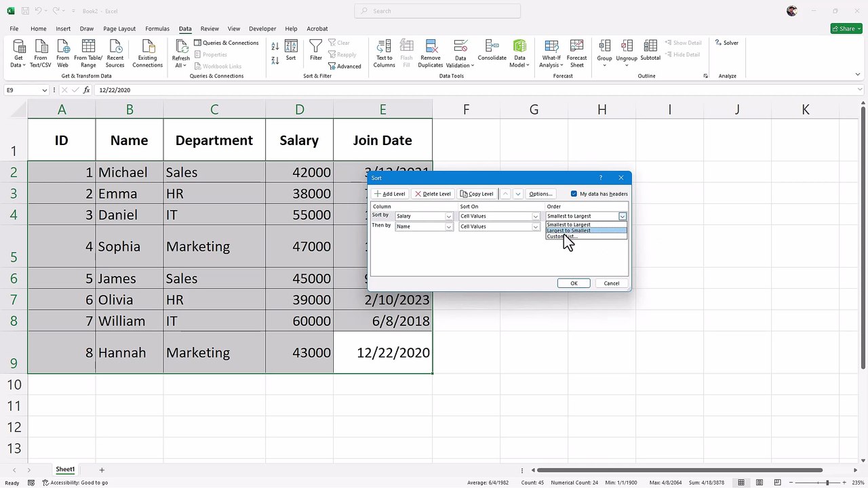Viewport: 868px width, 488px height.
Task: Go to the Insert tab
Action: point(63,28)
